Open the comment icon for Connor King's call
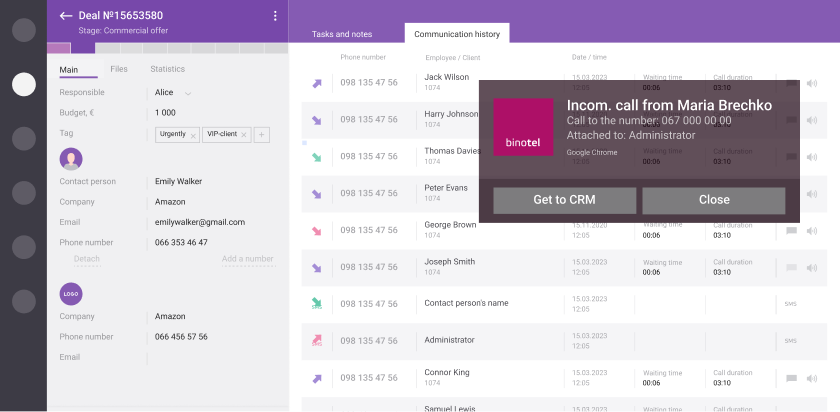The width and height of the screenshot is (840, 412). (791, 378)
